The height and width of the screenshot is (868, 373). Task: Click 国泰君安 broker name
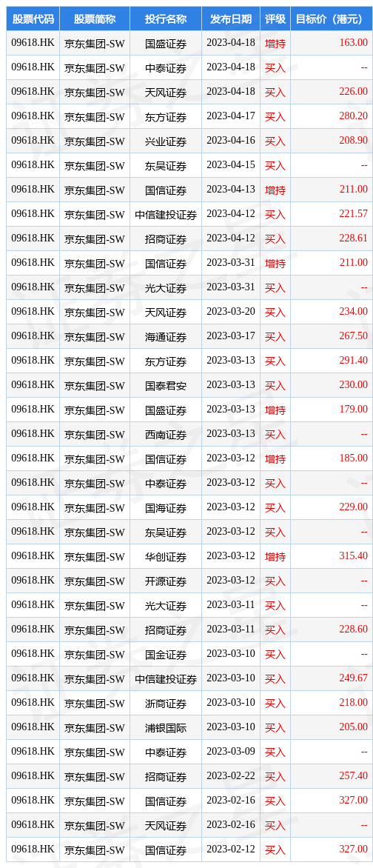(x=166, y=384)
